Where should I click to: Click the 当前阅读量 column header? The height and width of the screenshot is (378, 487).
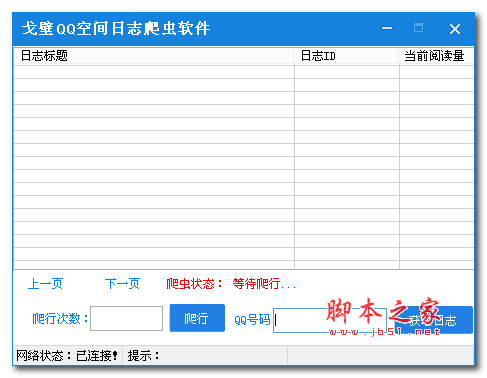click(x=436, y=56)
